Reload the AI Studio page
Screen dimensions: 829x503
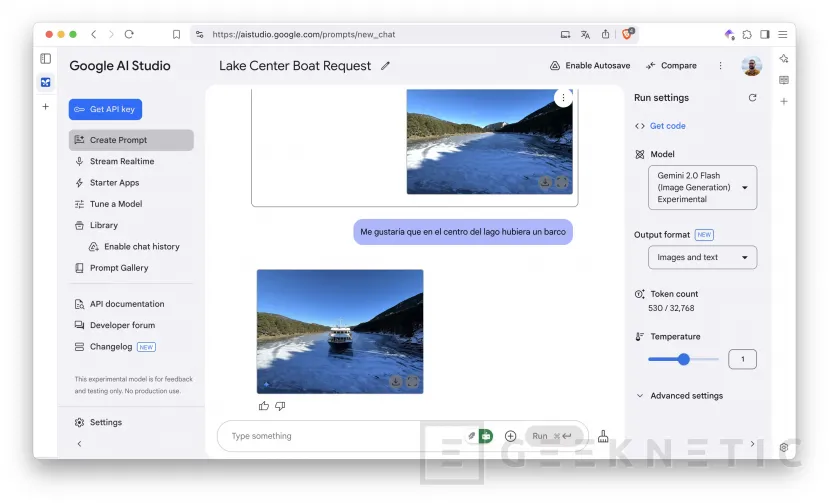pos(129,34)
